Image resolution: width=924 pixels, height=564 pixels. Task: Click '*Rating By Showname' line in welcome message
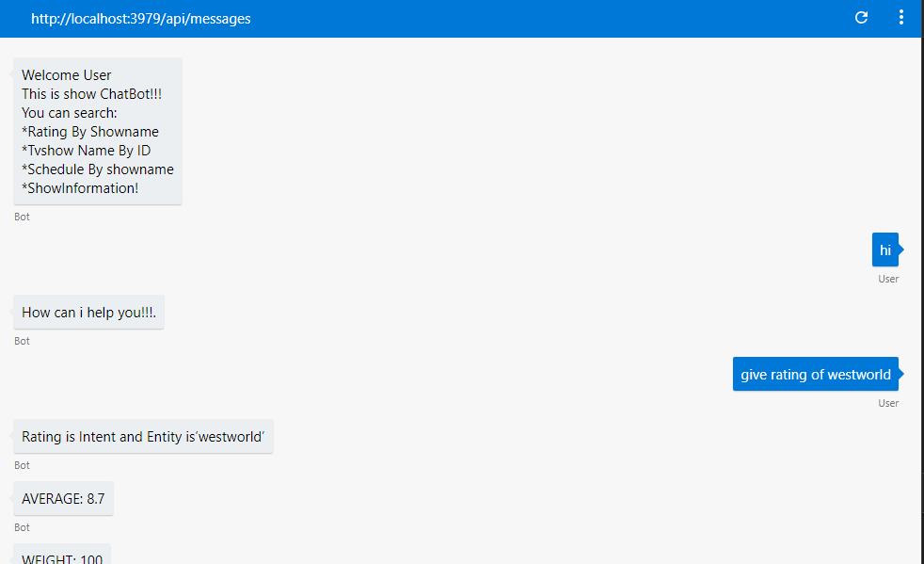click(90, 132)
